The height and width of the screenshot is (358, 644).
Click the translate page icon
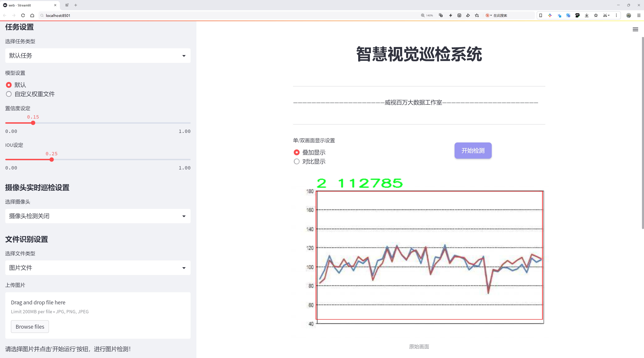click(441, 16)
